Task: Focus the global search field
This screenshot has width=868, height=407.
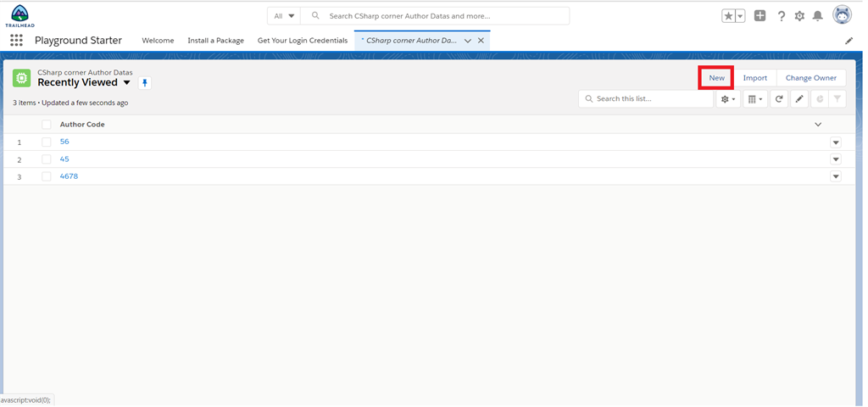Action: pyautogui.click(x=435, y=16)
